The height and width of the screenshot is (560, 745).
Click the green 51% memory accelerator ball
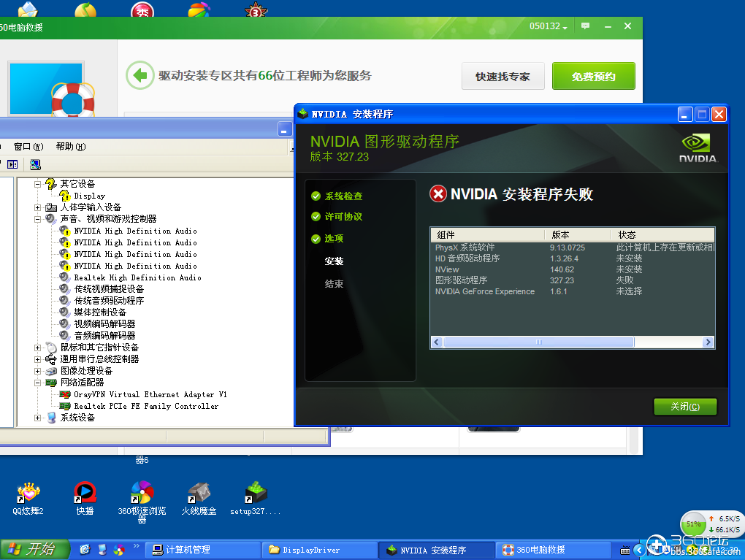[692, 524]
